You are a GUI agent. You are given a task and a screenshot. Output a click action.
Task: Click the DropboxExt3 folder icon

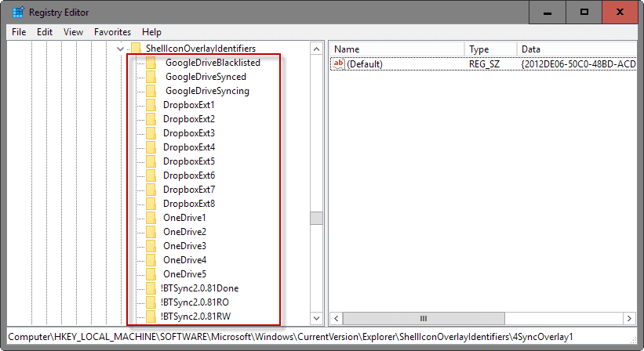151,133
